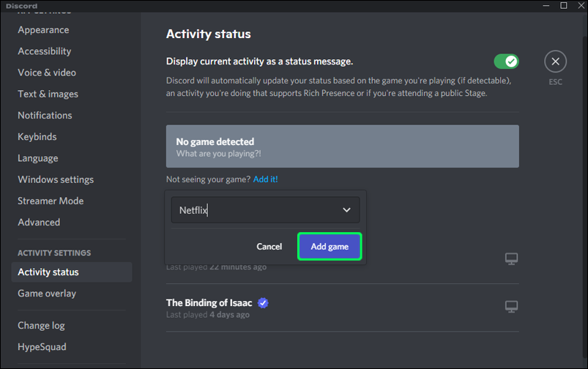The width and height of the screenshot is (588, 369).
Task: Select The Binding of Isaac game title
Action: (x=209, y=302)
